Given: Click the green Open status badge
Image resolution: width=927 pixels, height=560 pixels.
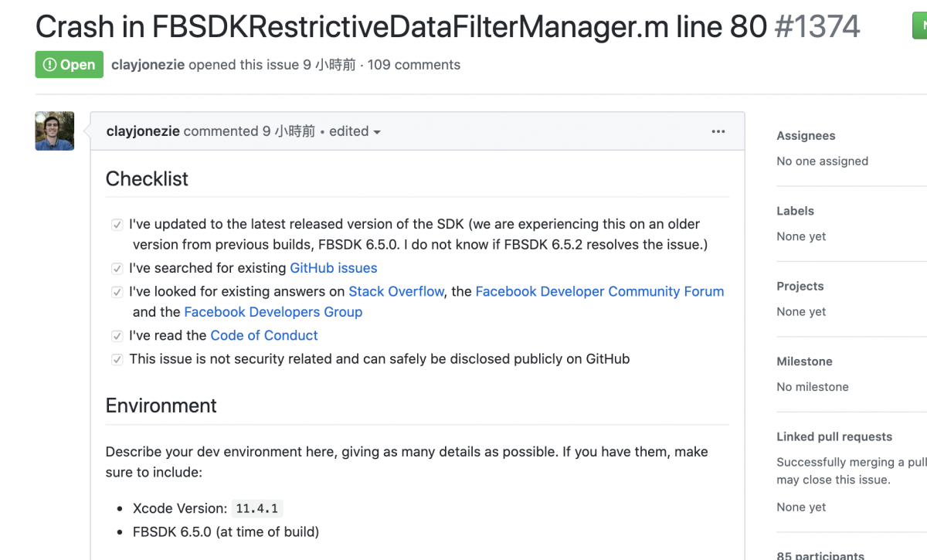Looking at the screenshot, I should [69, 65].
